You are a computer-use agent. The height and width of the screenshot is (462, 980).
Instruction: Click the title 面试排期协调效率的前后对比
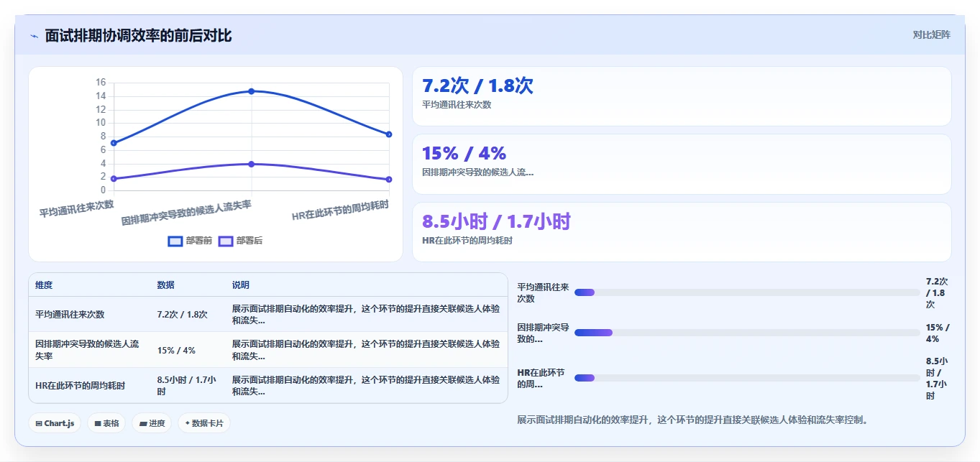tap(138, 36)
